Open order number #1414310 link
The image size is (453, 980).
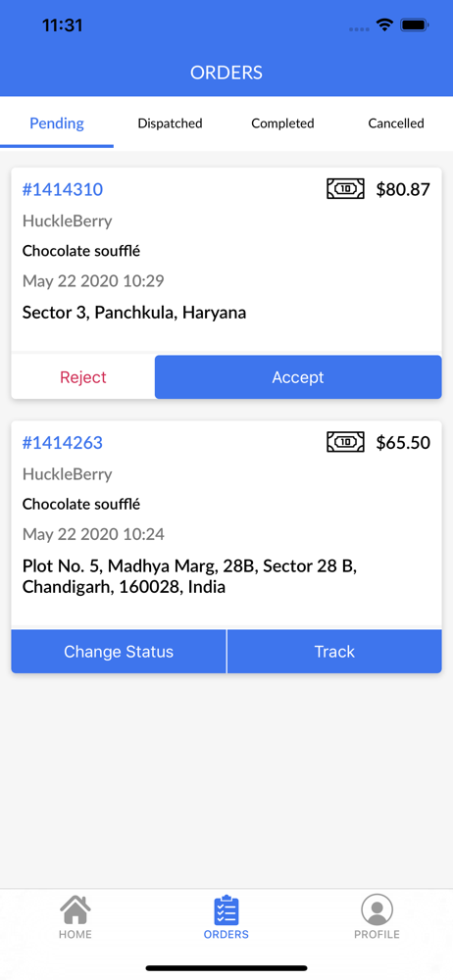click(63, 189)
